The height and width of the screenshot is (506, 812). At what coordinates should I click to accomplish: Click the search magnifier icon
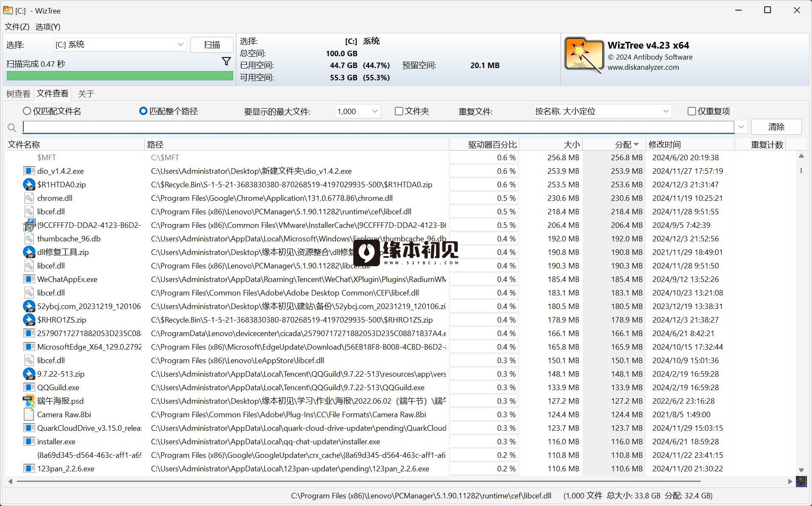[x=12, y=127]
